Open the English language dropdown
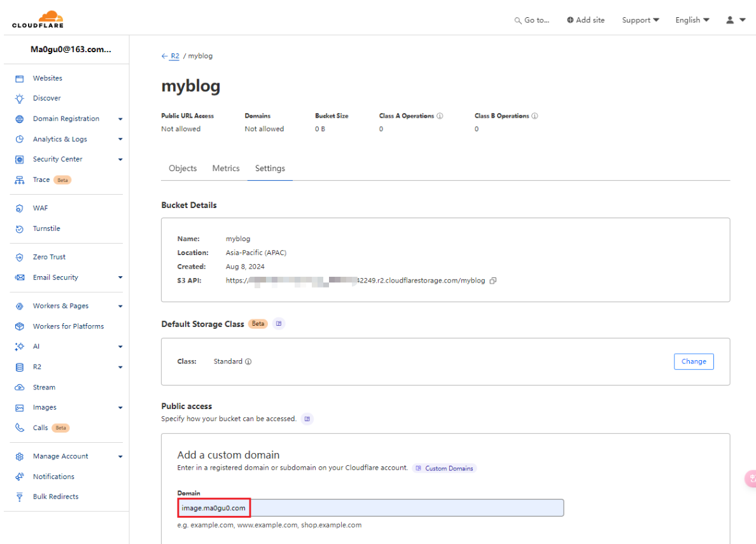The image size is (756, 544). click(x=692, y=20)
